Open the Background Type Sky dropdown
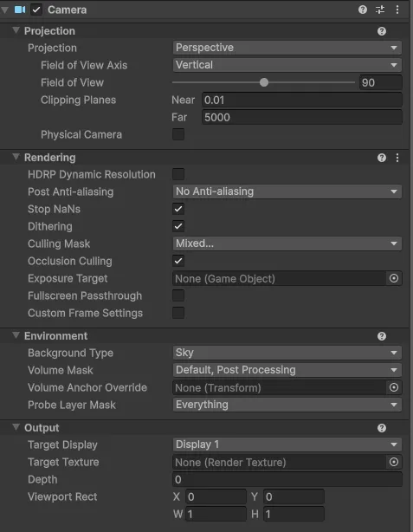 [287, 353]
